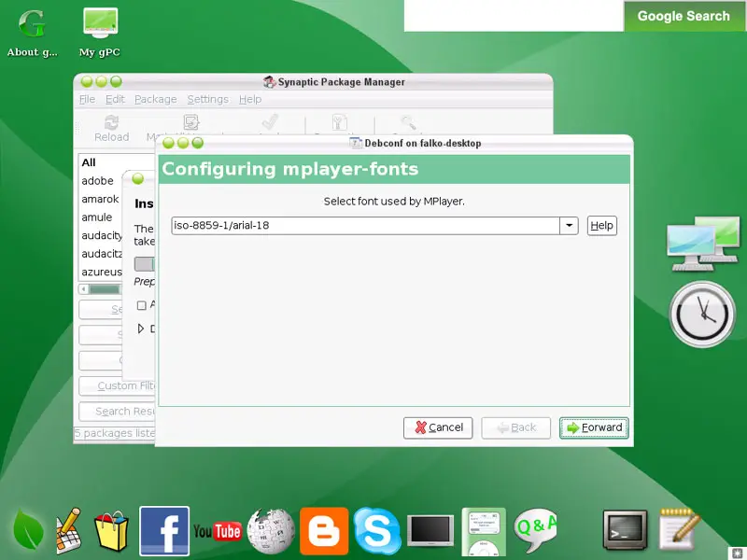The height and width of the screenshot is (560, 747).
Task: Open the Settings menu
Action: pyautogui.click(x=207, y=99)
